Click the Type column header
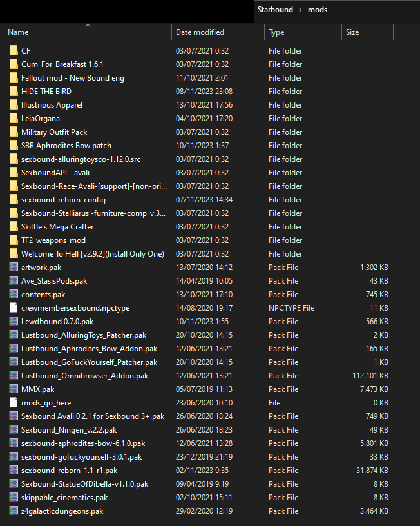This screenshot has height=526, width=420. 276,32
